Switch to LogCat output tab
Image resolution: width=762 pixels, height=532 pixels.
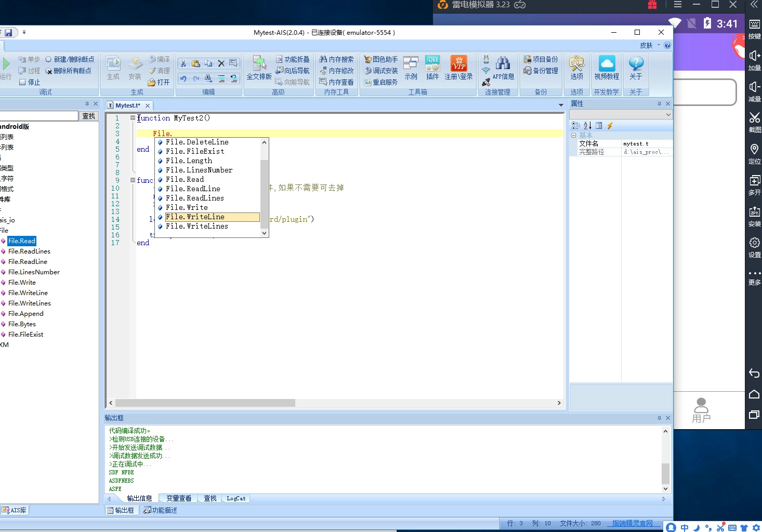tap(236, 498)
